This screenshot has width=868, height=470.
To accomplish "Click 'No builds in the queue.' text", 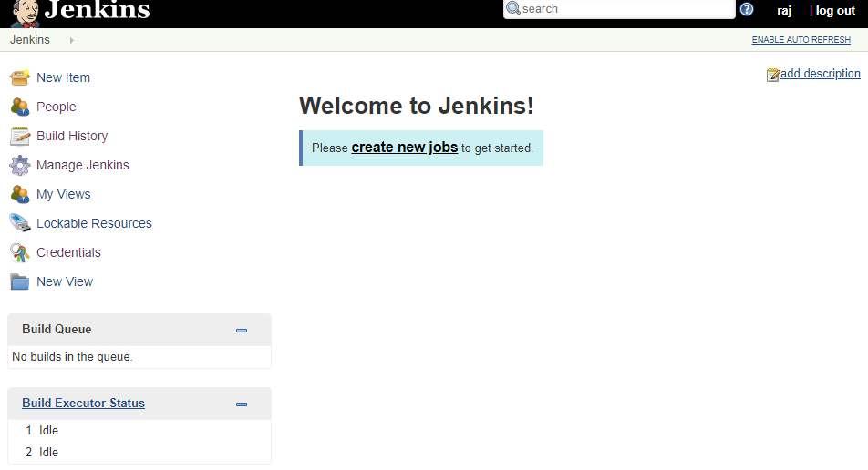I will pyautogui.click(x=73, y=357).
